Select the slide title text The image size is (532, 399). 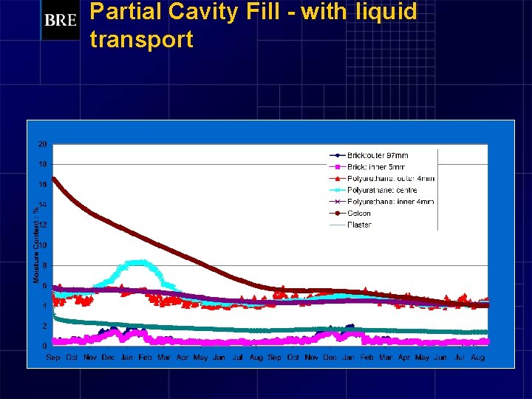pyautogui.click(x=253, y=25)
